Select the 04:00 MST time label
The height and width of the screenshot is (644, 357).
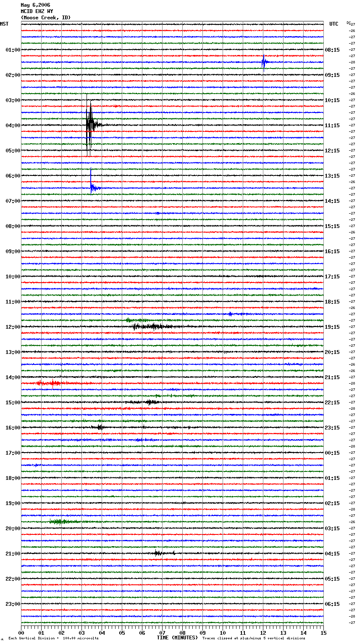pos(13,126)
